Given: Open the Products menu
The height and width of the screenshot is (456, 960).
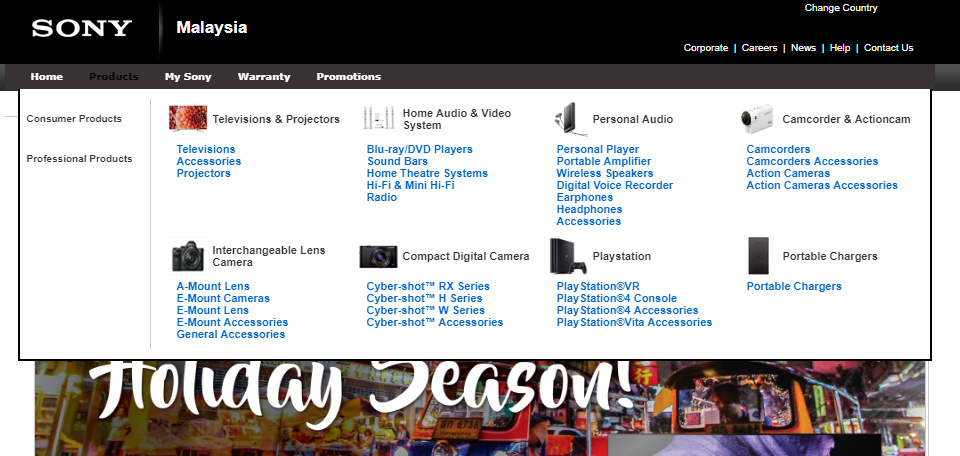Looking at the screenshot, I should coord(113,77).
